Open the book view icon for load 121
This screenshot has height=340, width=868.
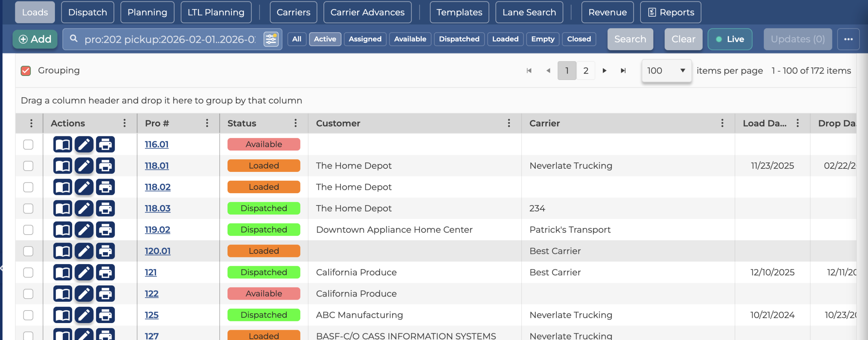[x=63, y=273]
